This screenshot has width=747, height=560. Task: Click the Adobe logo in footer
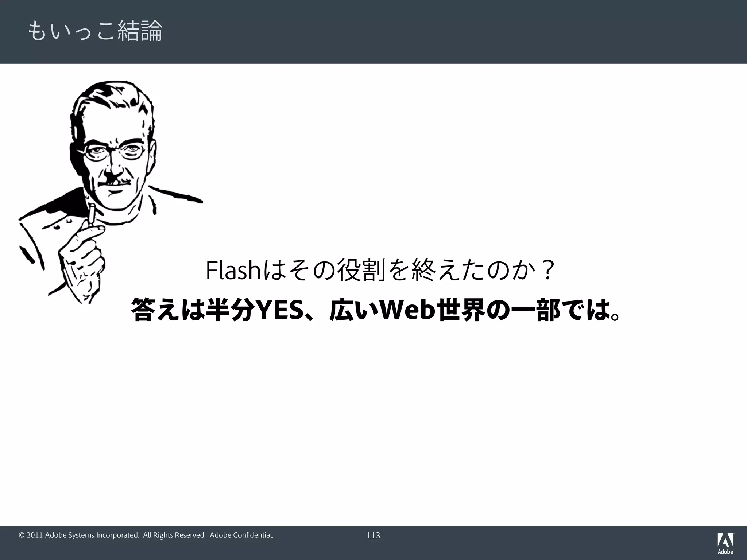click(x=725, y=543)
